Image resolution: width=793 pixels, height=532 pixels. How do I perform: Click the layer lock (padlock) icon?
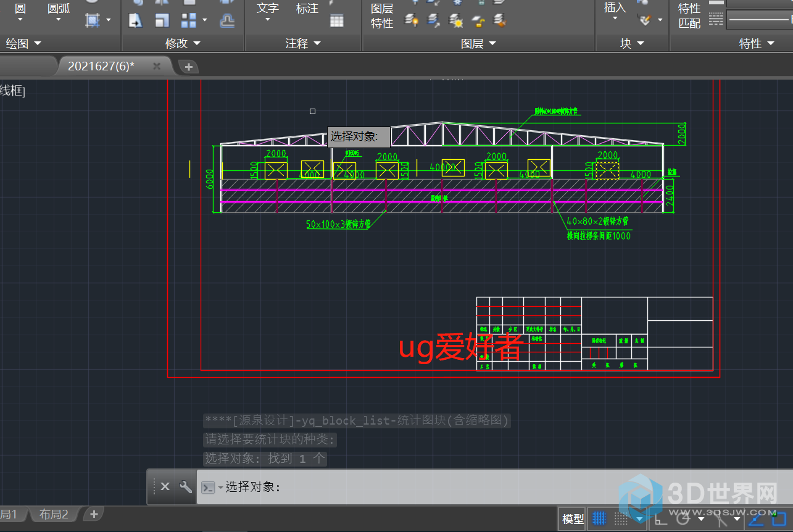pos(478,20)
